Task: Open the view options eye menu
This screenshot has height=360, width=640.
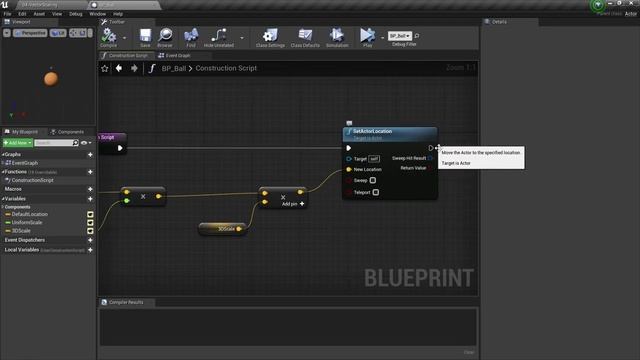Action: [x=86, y=143]
